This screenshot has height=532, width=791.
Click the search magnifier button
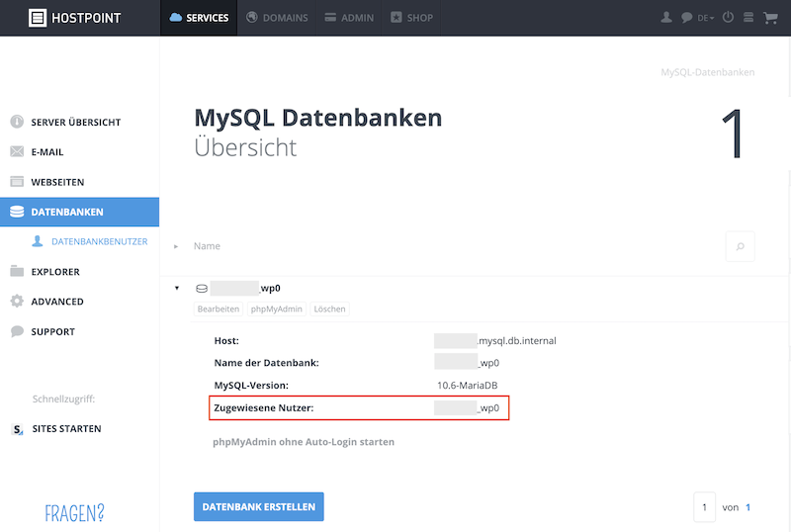740,246
